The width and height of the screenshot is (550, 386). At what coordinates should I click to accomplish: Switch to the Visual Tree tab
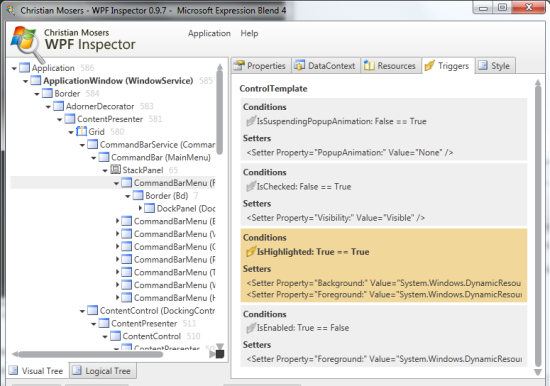click(37, 371)
